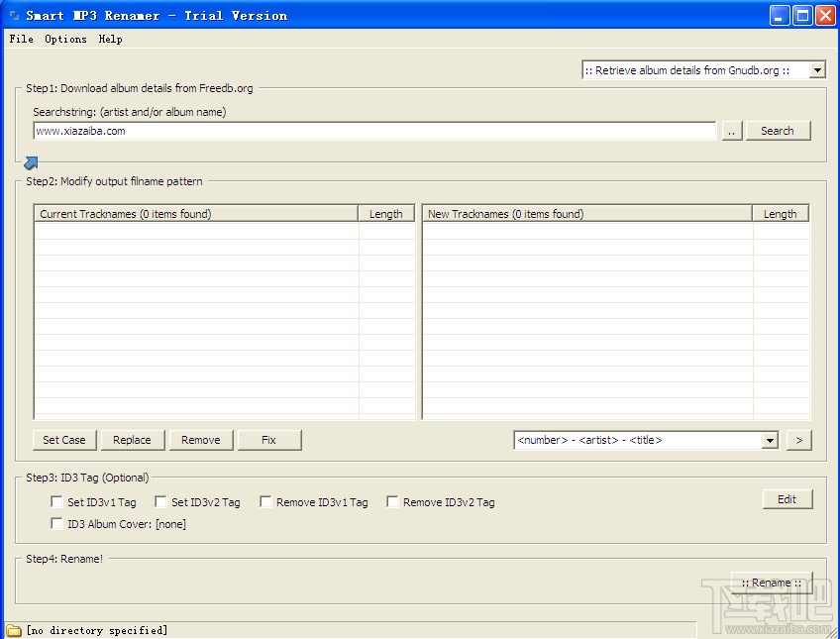Image resolution: width=840 pixels, height=639 pixels.
Task: Toggle the ID3 Album Cover checkbox
Action: tap(56, 523)
